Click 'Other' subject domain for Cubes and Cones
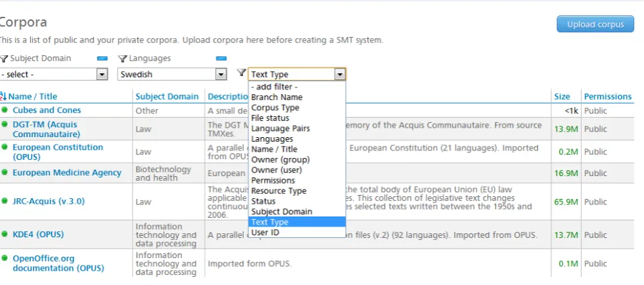The width and height of the screenshot is (644, 285). pos(147,111)
